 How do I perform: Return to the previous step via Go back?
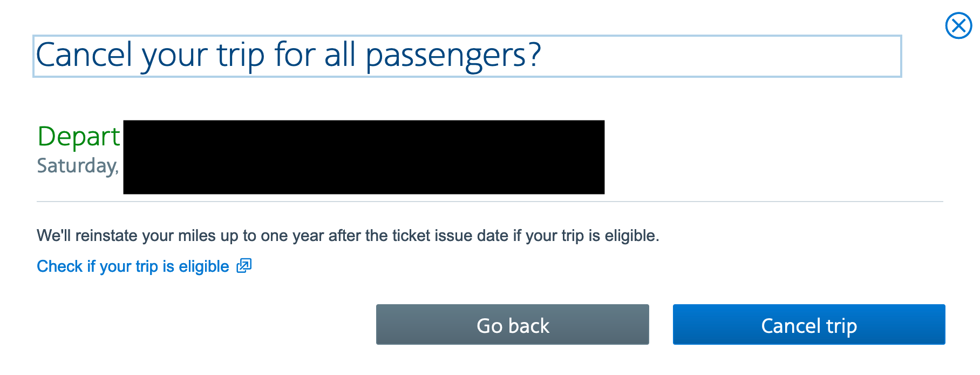pyautogui.click(x=512, y=324)
